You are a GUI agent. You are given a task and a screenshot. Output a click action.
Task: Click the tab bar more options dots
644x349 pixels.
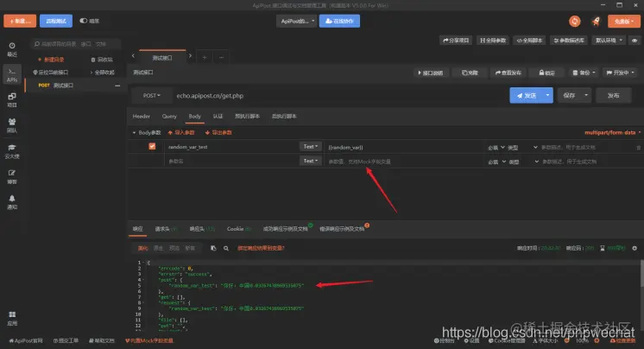pyautogui.click(x=221, y=57)
